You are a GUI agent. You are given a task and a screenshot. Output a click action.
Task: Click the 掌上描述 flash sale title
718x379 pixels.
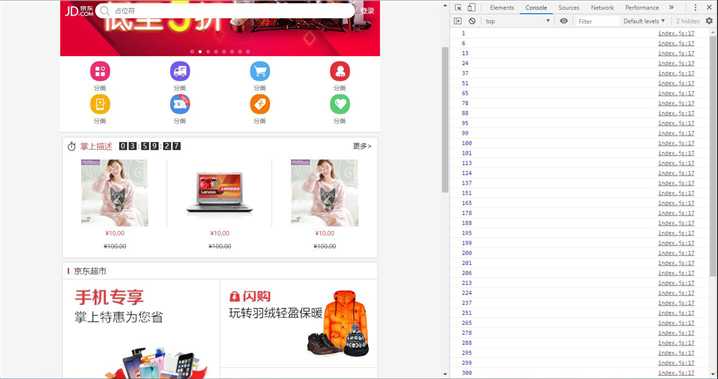point(96,146)
